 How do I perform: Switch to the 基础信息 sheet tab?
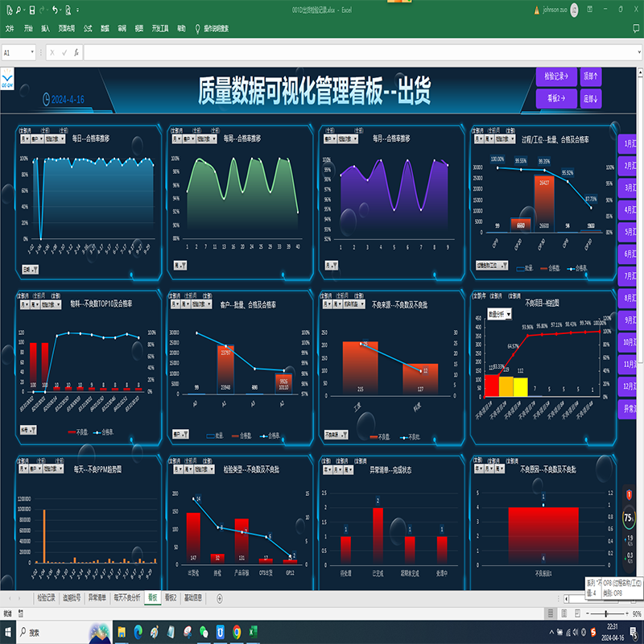[x=193, y=598]
